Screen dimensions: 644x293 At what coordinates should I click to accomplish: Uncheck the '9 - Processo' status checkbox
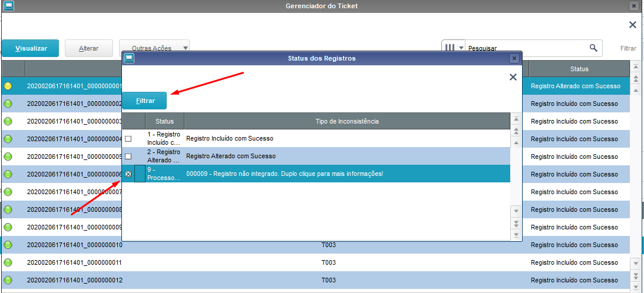128,174
